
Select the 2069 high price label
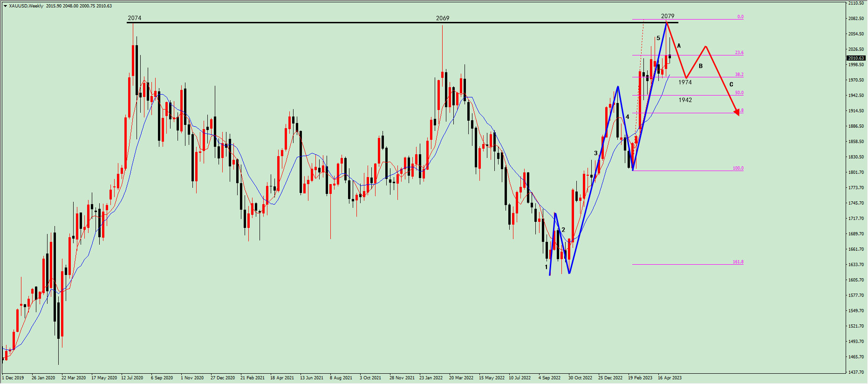(x=443, y=18)
